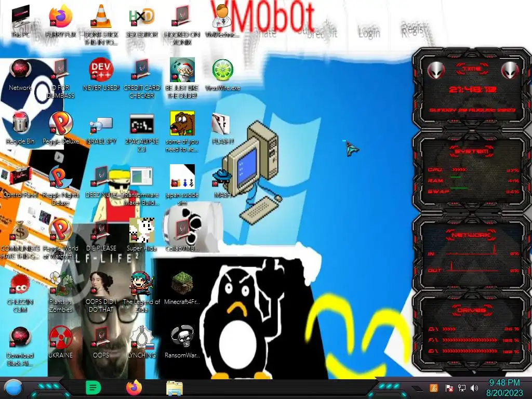Click the IN traffic graph in NETWORK widget
532x399 pixels.
472,250
